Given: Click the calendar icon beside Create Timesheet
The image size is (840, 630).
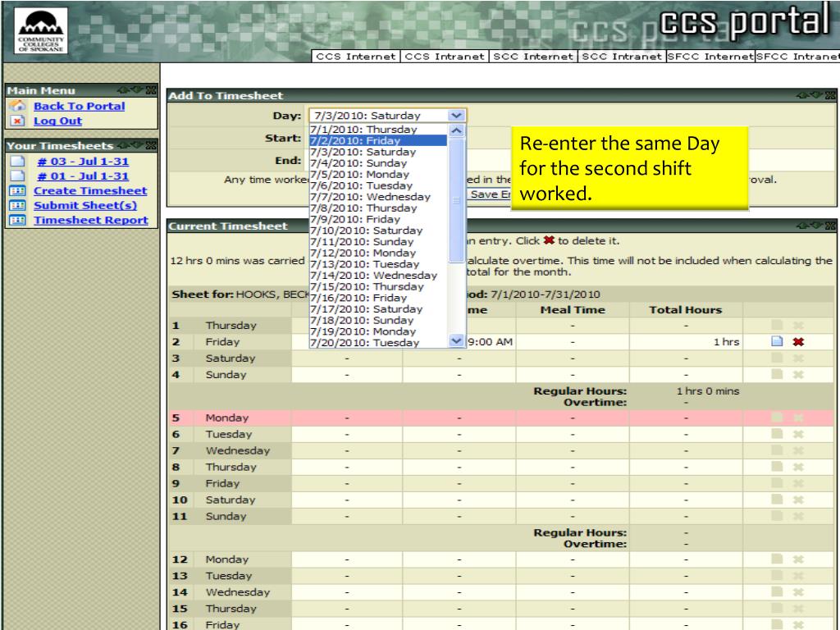Looking at the screenshot, I should pyautogui.click(x=18, y=190).
